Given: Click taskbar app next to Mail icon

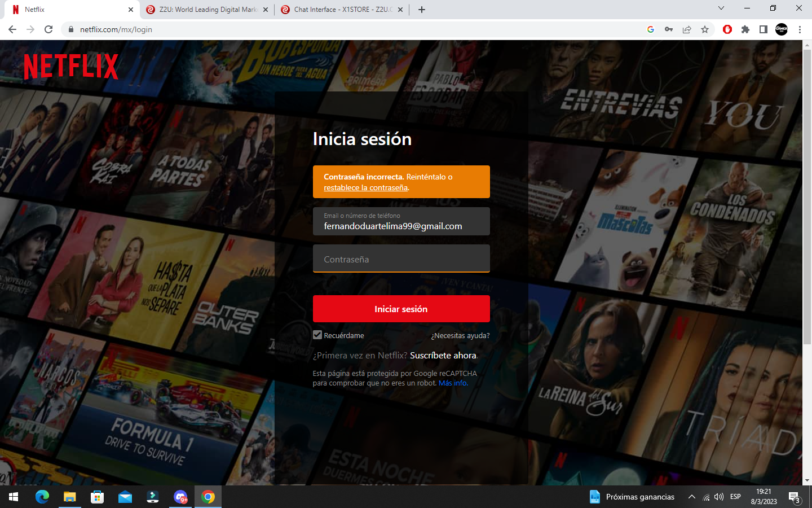Looking at the screenshot, I should point(153,497).
